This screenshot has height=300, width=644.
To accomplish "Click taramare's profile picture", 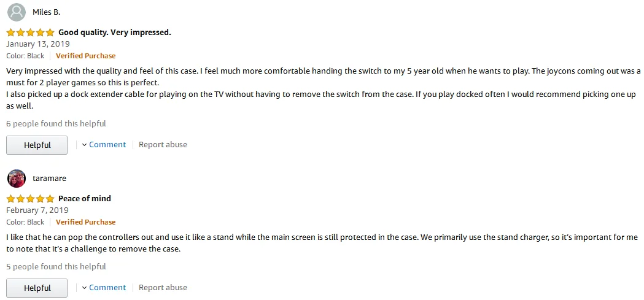I will click(x=17, y=179).
